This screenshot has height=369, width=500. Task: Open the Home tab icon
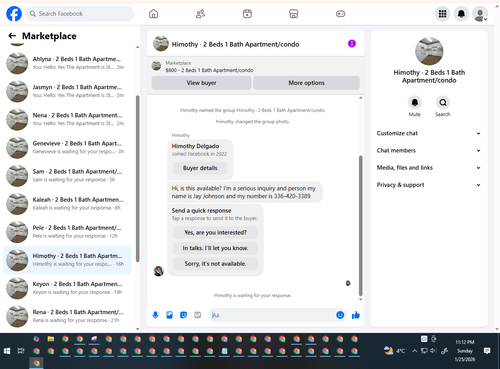tap(153, 14)
